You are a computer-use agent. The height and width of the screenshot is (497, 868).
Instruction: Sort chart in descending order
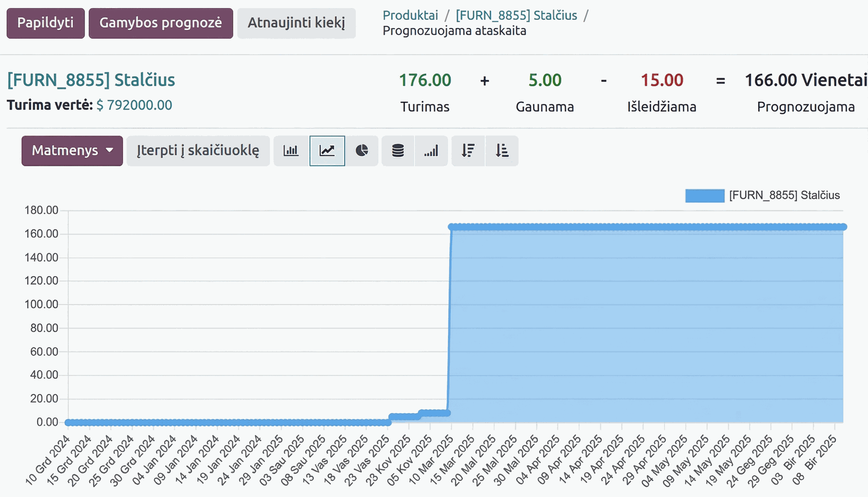pos(468,151)
